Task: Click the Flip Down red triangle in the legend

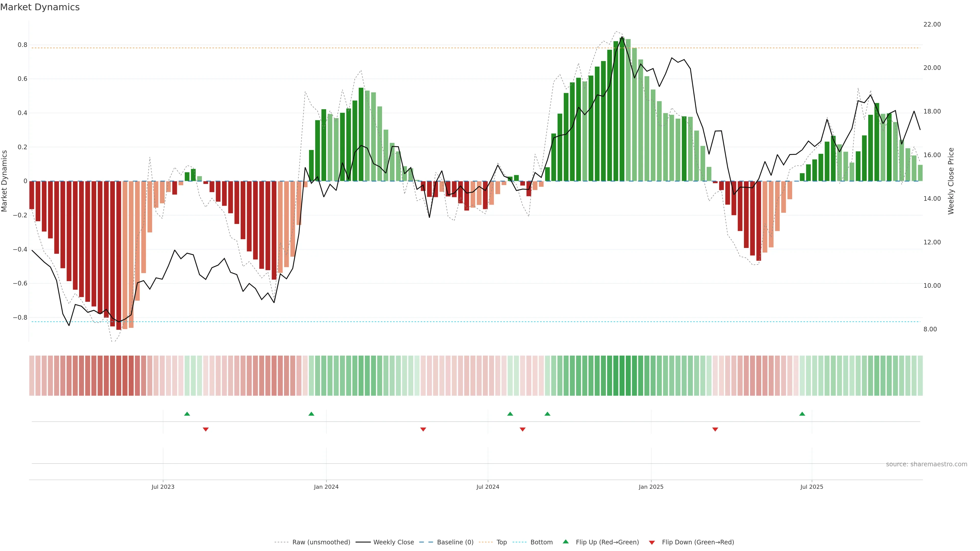Action: 652,542
